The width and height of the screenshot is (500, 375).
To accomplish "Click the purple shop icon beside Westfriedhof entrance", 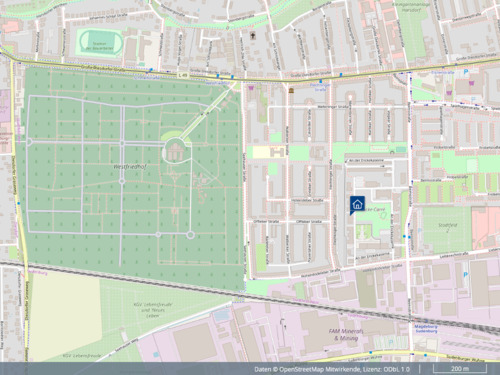I will (251, 88).
